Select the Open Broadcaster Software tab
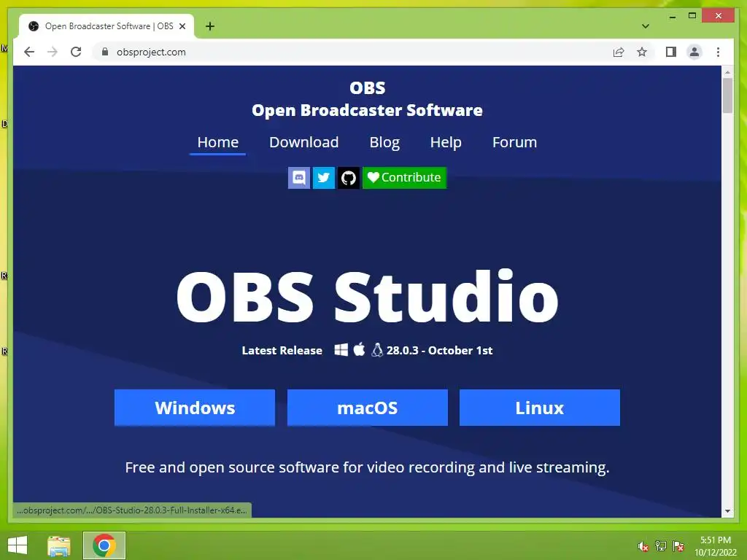This screenshot has height=560, width=747. coord(107,26)
